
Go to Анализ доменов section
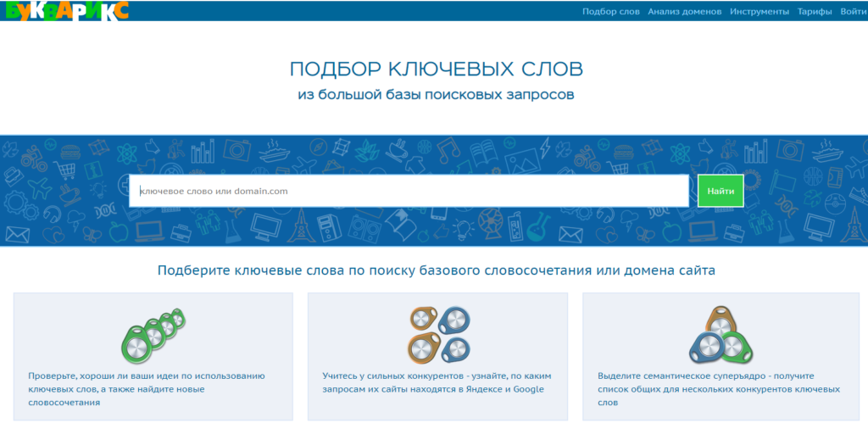point(684,12)
